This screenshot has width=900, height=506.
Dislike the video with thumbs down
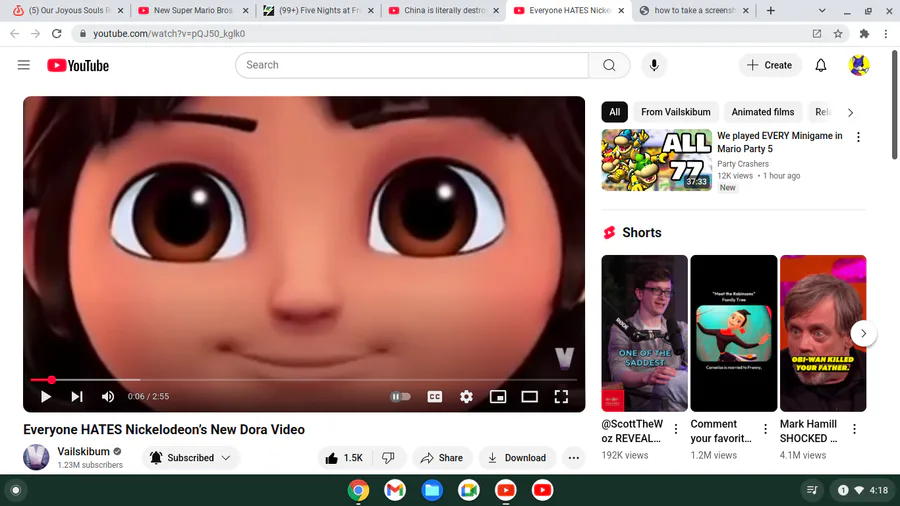coord(389,458)
